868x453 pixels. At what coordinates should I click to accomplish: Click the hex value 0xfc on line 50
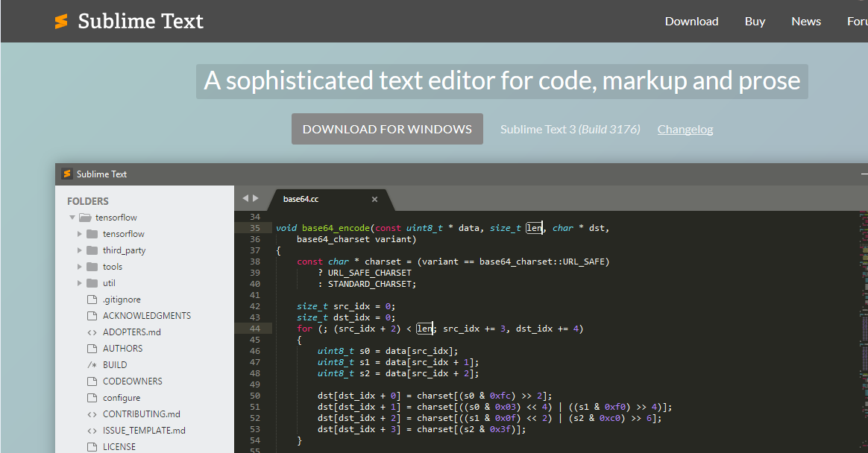point(500,396)
